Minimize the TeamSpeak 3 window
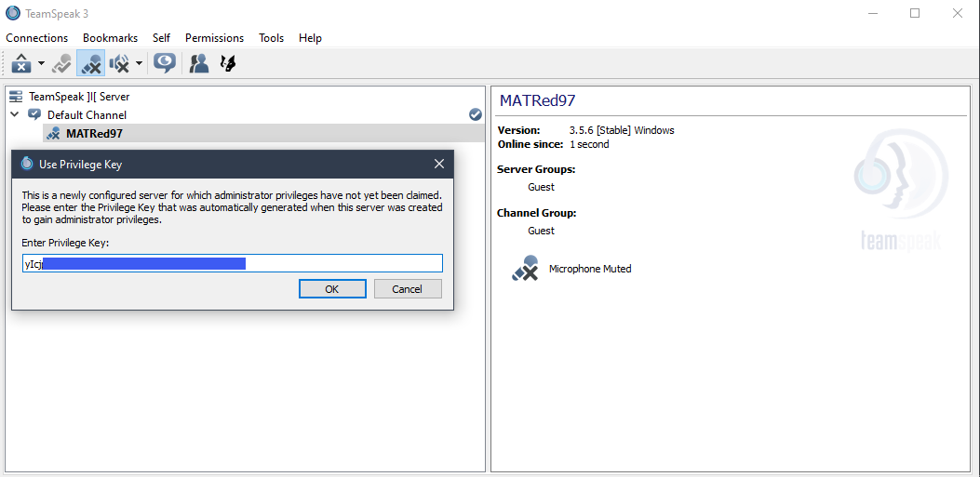980x477 pixels. [872, 13]
